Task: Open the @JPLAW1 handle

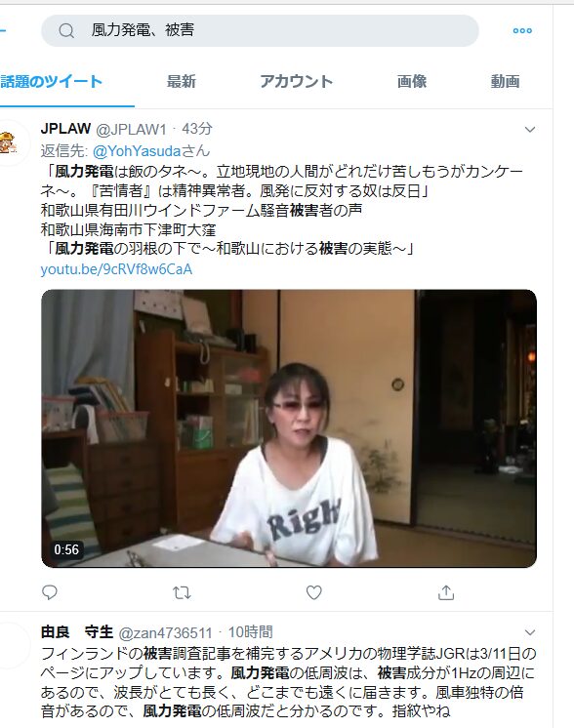Action: (131, 130)
